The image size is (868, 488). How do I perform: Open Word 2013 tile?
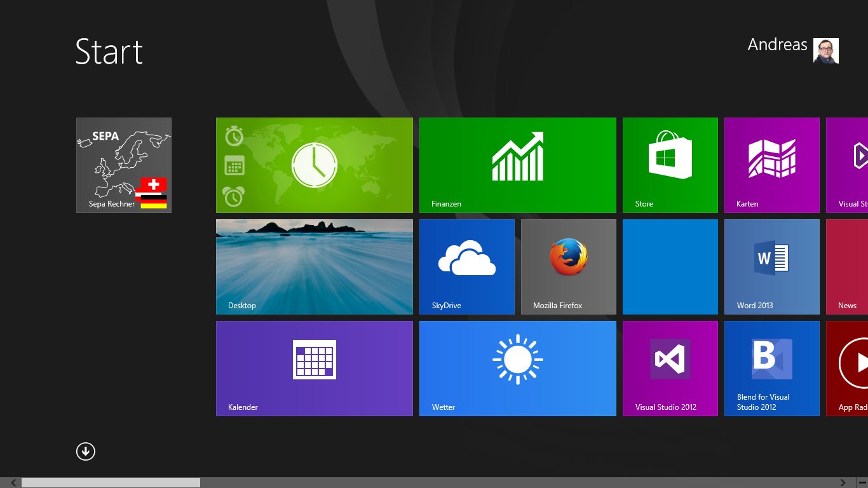(772, 267)
